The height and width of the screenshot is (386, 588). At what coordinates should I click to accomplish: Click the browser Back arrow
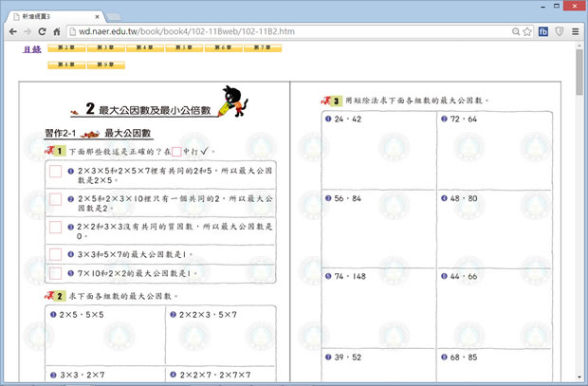(x=11, y=31)
